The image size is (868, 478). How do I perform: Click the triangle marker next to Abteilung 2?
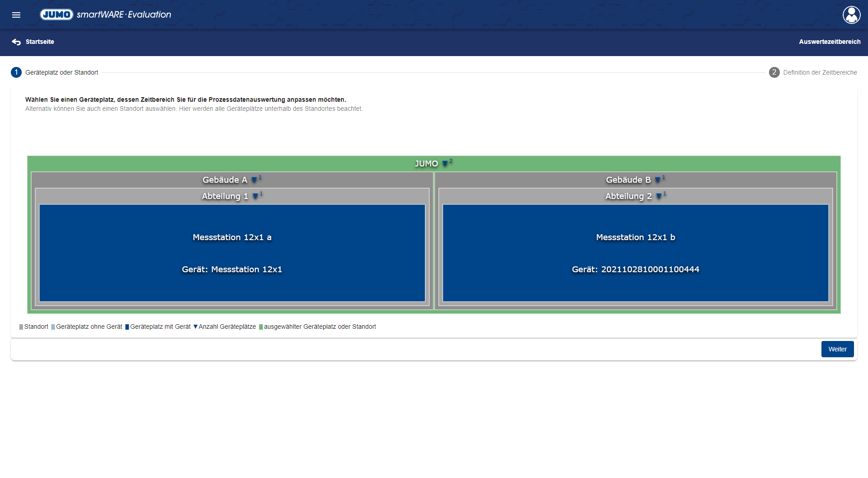[659, 196]
